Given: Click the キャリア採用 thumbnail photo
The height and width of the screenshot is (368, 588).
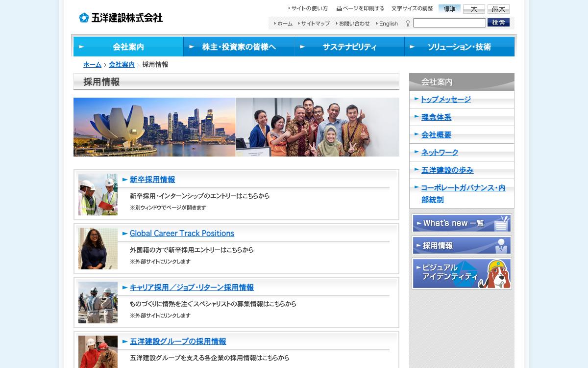Looking at the screenshot, I should coord(98,302).
